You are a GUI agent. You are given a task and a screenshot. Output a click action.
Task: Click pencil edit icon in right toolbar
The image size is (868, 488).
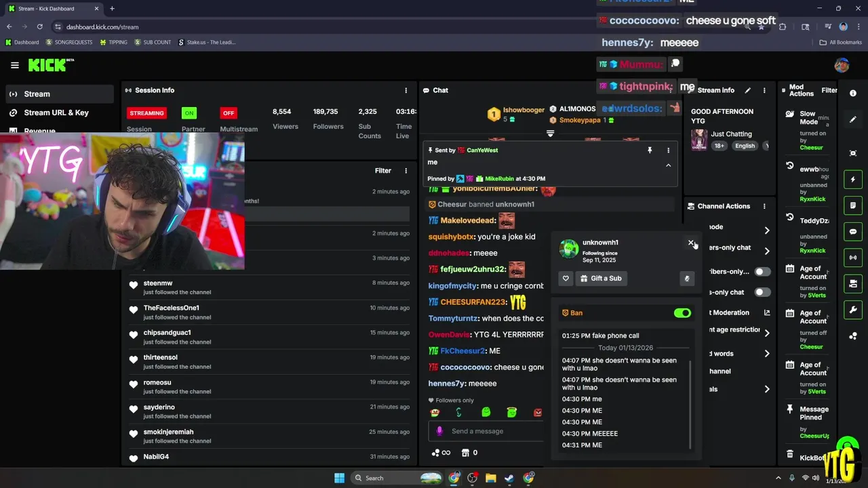click(x=853, y=119)
